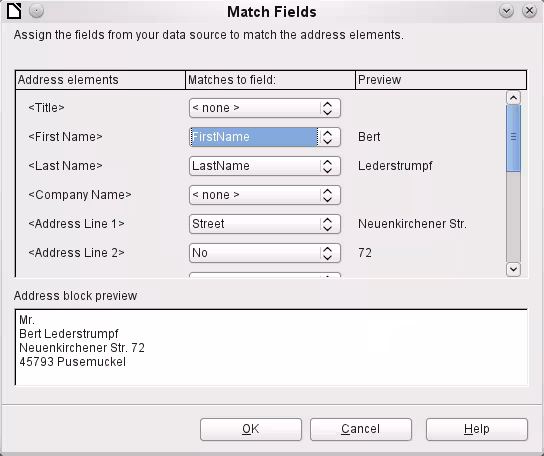Click the Assign the fields instruction text
544x456 pixels.
click(x=209, y=35)
